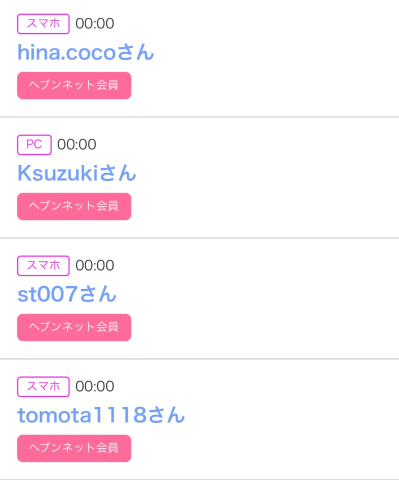Click the スマホ tag above hina.coco
The image size is (399, 480).
(43, 24)
